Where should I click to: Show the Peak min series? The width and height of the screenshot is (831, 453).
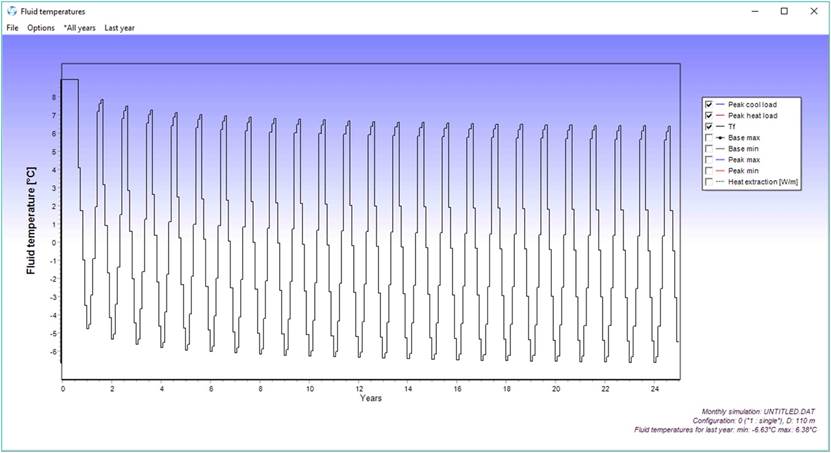(x=709, y=170)
